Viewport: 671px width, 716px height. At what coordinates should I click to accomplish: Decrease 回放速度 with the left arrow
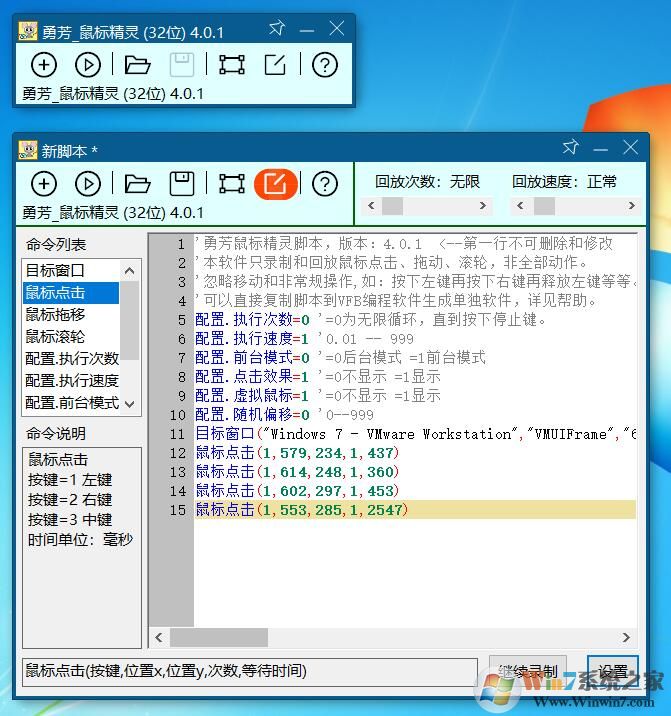[520, 206]
